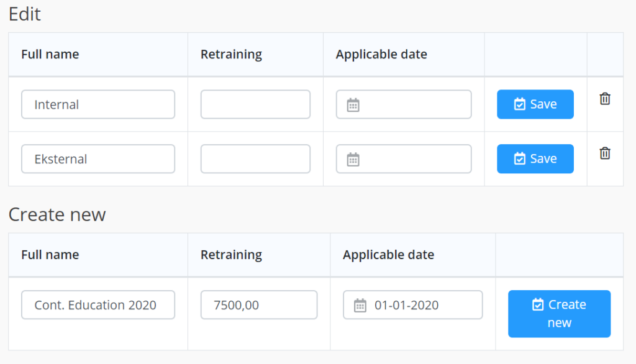Click the calendar-check icon on Create new button
Image resolution: width=636 pixels, height=364 pixels.
[x=538, y=304]
